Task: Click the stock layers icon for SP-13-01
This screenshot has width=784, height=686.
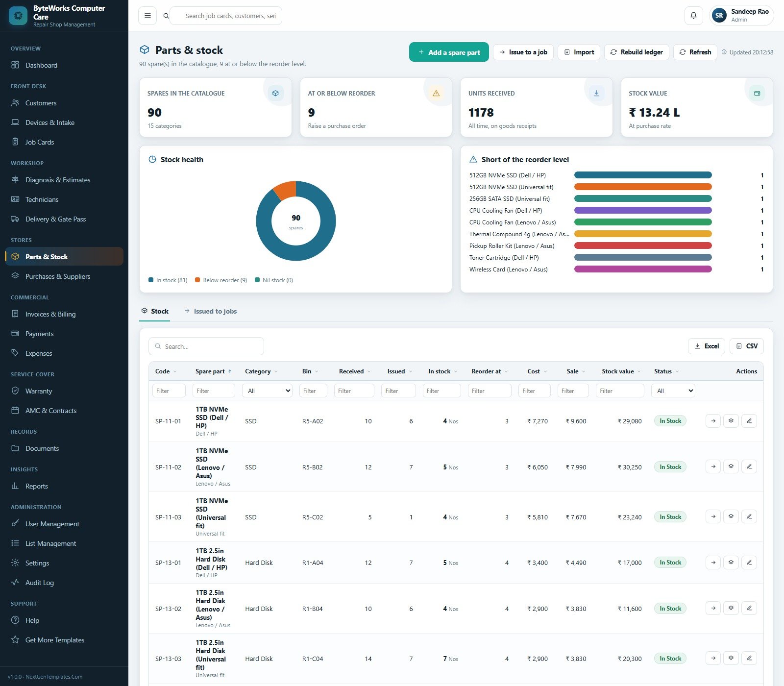Action: (x=731, y=563)
